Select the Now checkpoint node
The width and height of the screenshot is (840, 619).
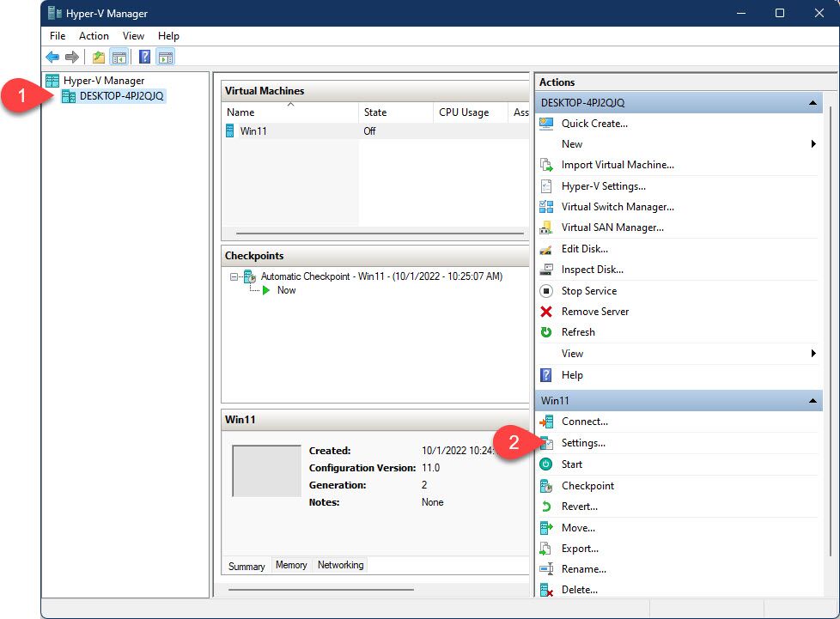286,290
